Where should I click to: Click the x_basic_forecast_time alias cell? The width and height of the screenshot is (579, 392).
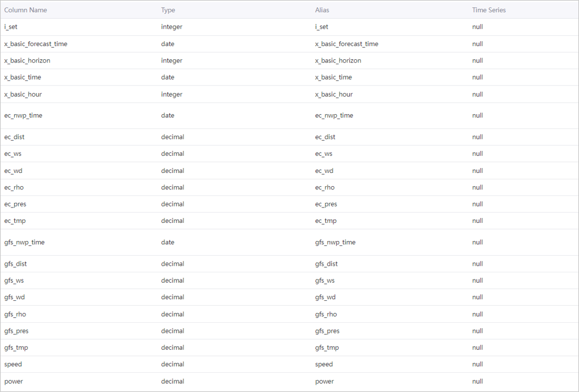coord(347,44)
